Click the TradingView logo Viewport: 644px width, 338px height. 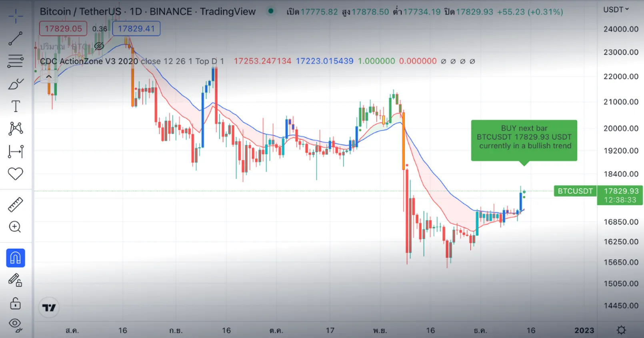tap(49, 308)
